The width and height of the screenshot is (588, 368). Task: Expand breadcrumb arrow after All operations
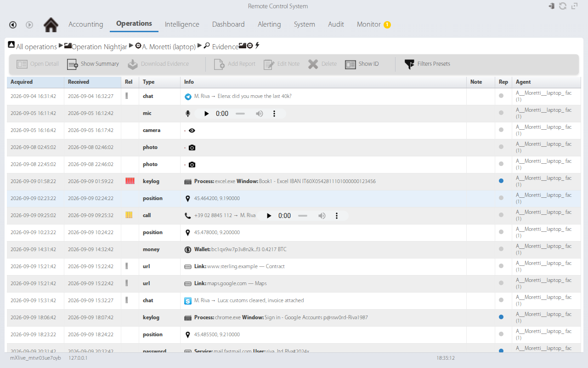pyautogui.click(x=61, y=46)
